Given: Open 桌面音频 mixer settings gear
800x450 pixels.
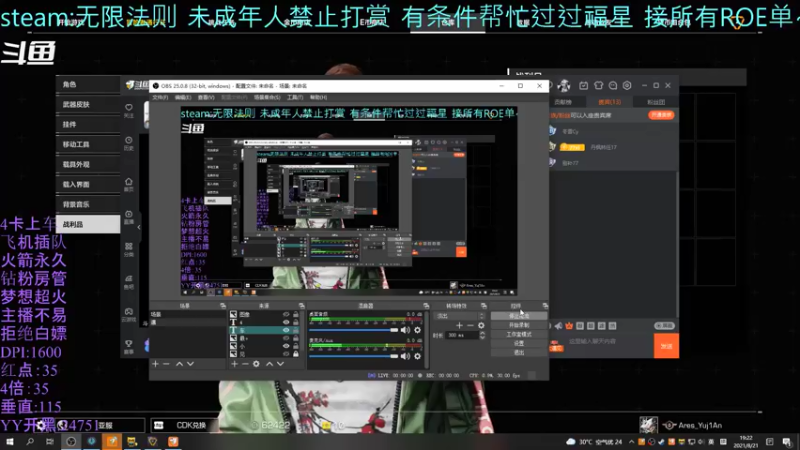Looking at the screenshot, I should [x=417, y=330].
